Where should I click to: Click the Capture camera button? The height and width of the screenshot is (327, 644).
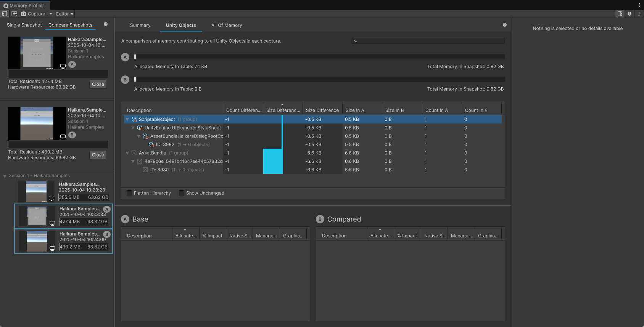[x=33, y=14]
